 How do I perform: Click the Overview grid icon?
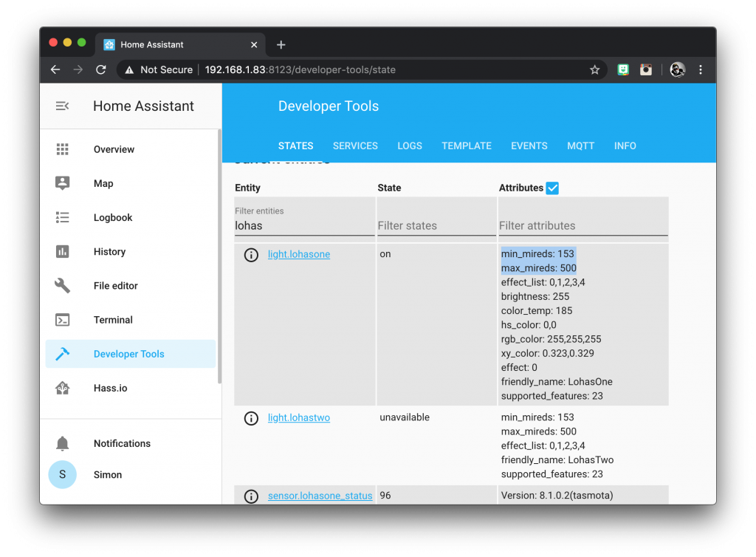[62, 149]
